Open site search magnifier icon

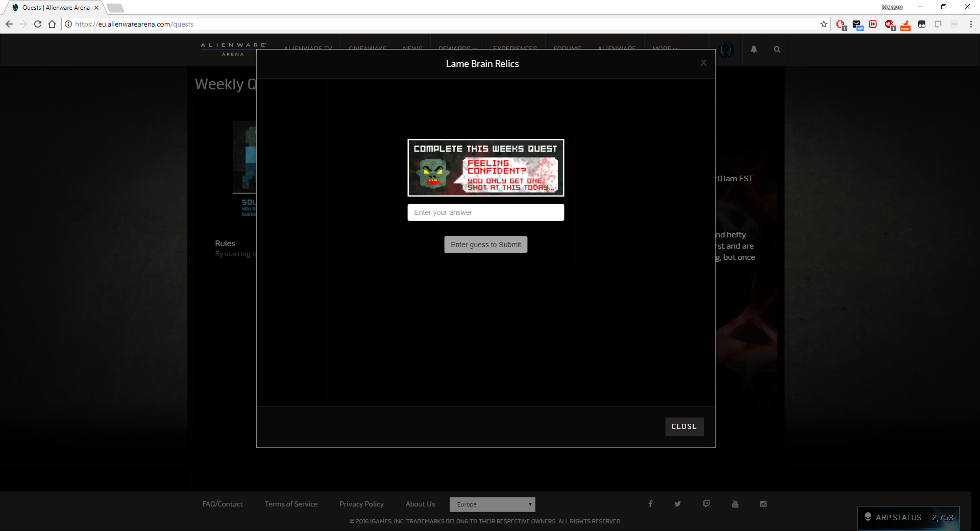click(777, 50)
